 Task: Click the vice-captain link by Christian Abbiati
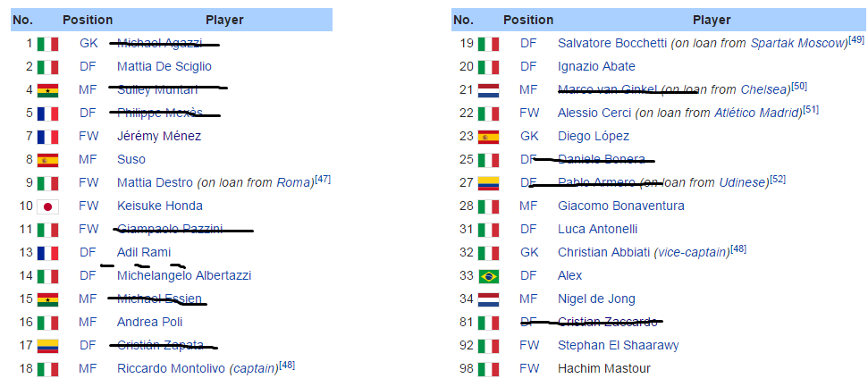(691, 253)
